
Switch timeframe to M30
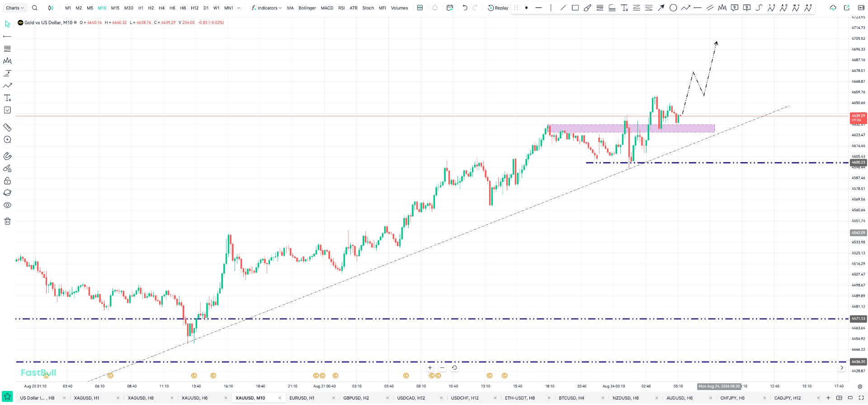pyautogui.click(x=129, y=8)
